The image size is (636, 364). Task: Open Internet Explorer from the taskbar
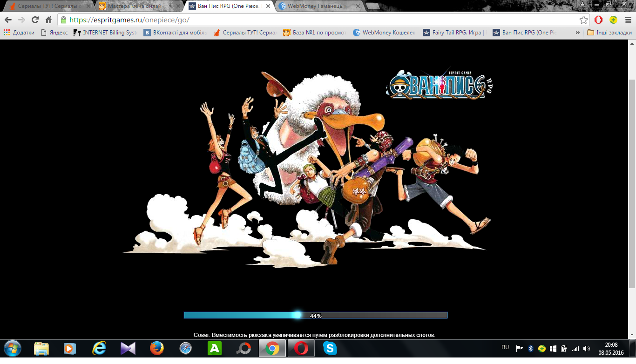(99, 348)
